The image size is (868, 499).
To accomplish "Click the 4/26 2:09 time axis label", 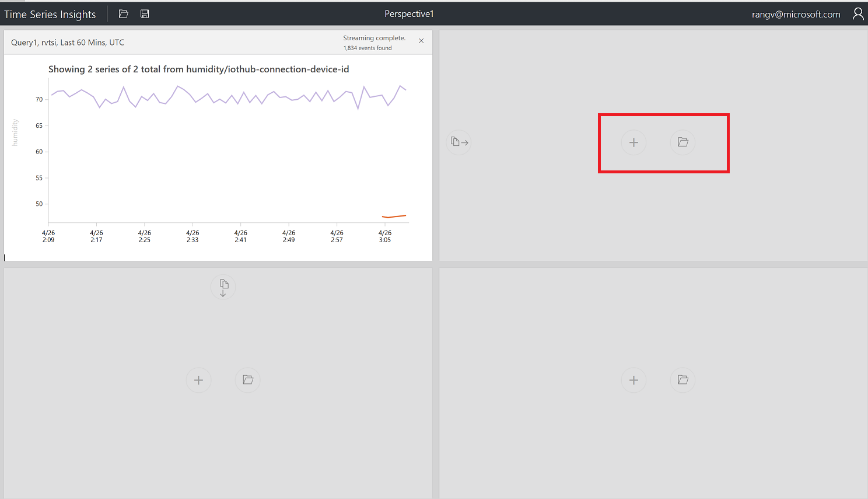I will tap(48, 236).
